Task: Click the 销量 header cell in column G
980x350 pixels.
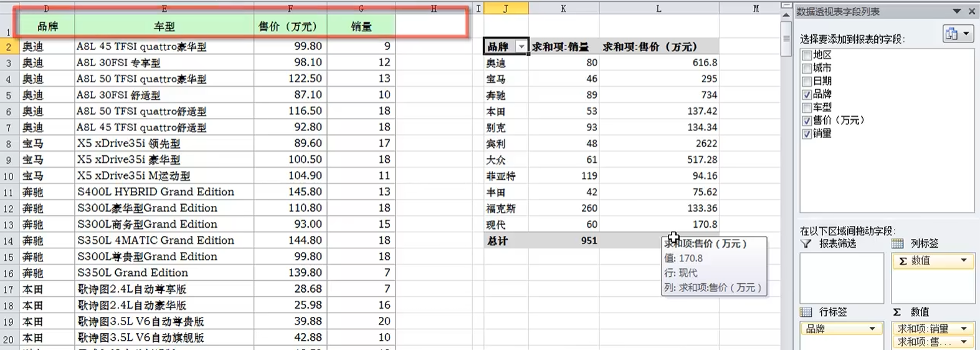Action: [x=361, y=26]
